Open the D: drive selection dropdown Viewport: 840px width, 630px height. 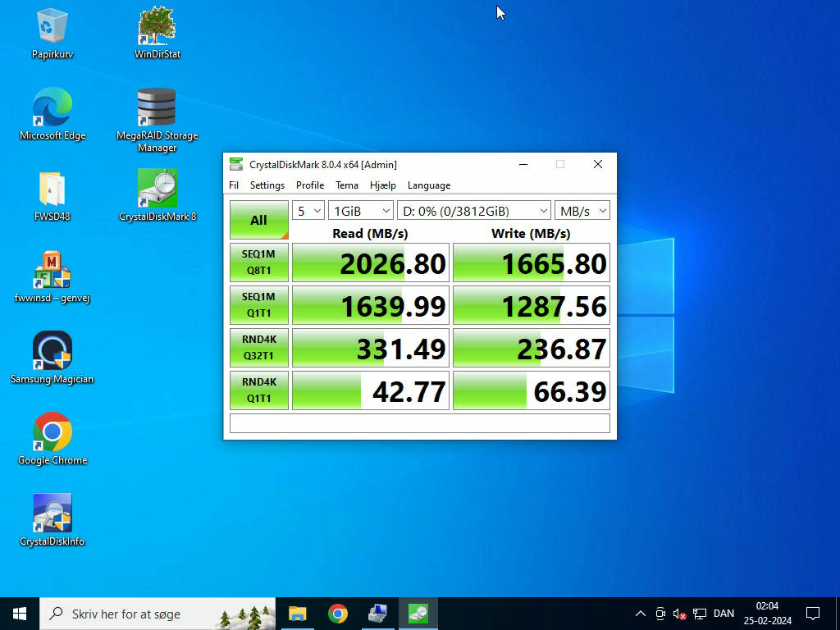[473, 211]
